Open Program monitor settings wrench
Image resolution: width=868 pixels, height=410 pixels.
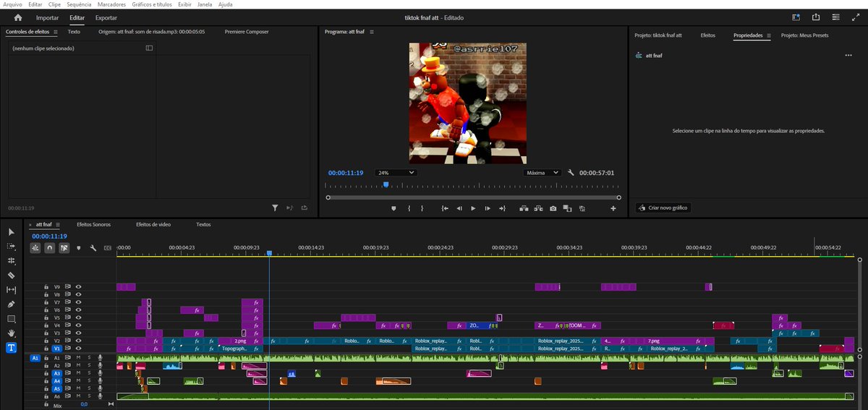coord(571,173)
